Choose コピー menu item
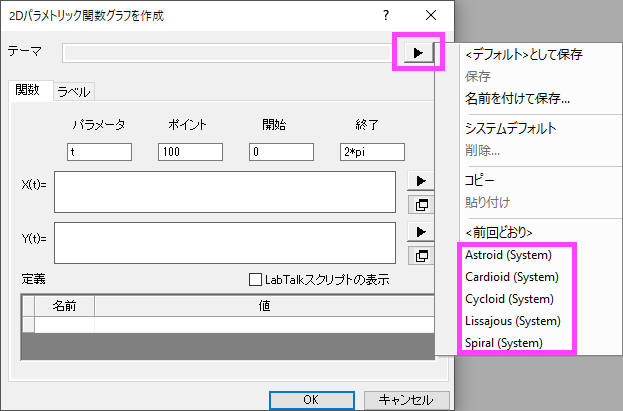Image resolution: width=623 pixels, height=411 pixels. (x=480, y=180)
